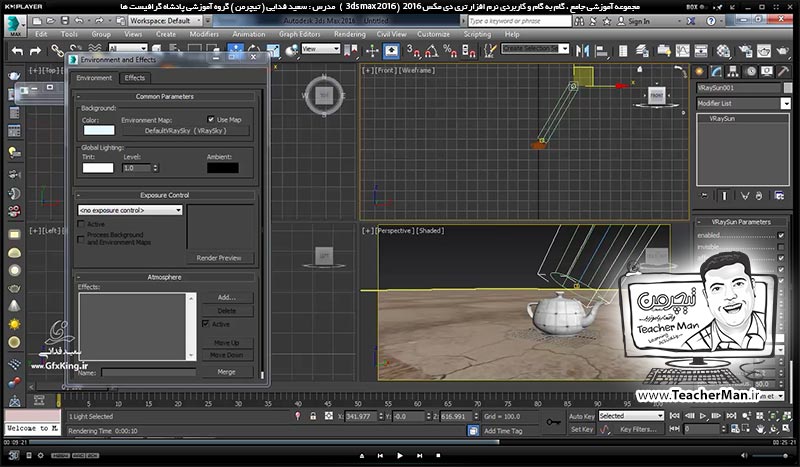This screenshot has width=800, height=467.
Task: Click the Render Preview button
Action: click(x=219, y=258)
